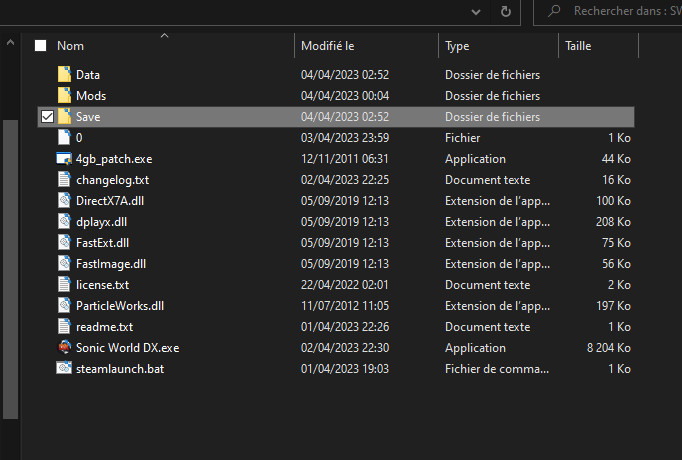Sort by the Nom column header
682x460 pixels.
tap(164, 46)
